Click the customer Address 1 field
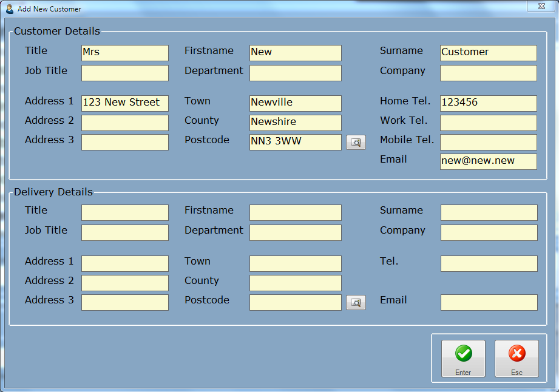Screen dimensions: 559x392 [x=124, y=103]
